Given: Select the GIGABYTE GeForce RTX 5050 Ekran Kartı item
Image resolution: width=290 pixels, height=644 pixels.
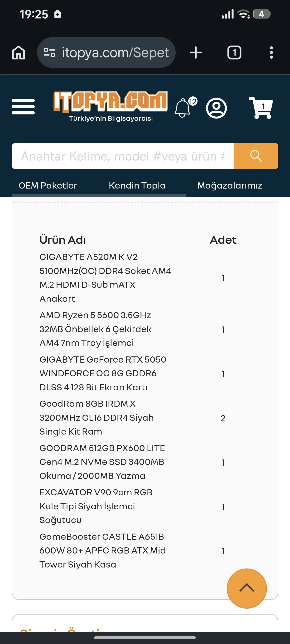Looking at the screenshot, I should click(103, 373).
